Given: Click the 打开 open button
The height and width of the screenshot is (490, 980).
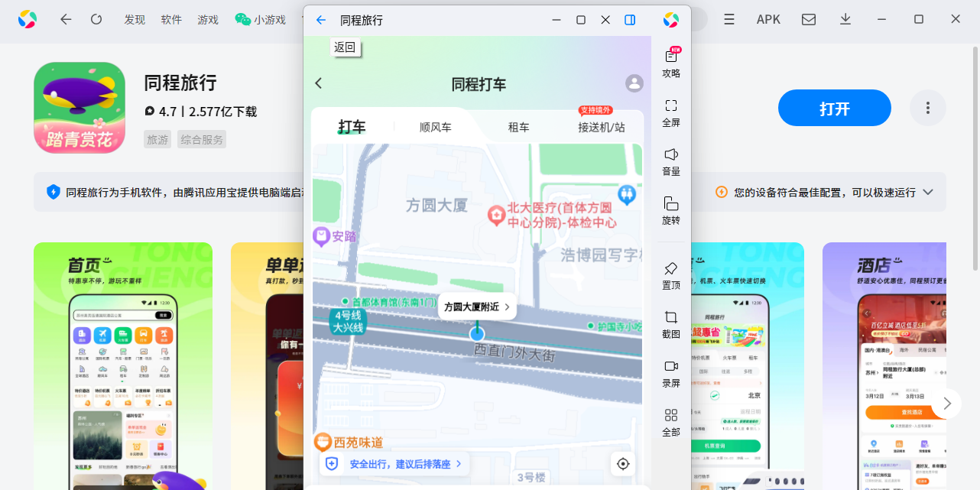Looking at the screenshot, I should pyautogui.click(x=834, y=108).
